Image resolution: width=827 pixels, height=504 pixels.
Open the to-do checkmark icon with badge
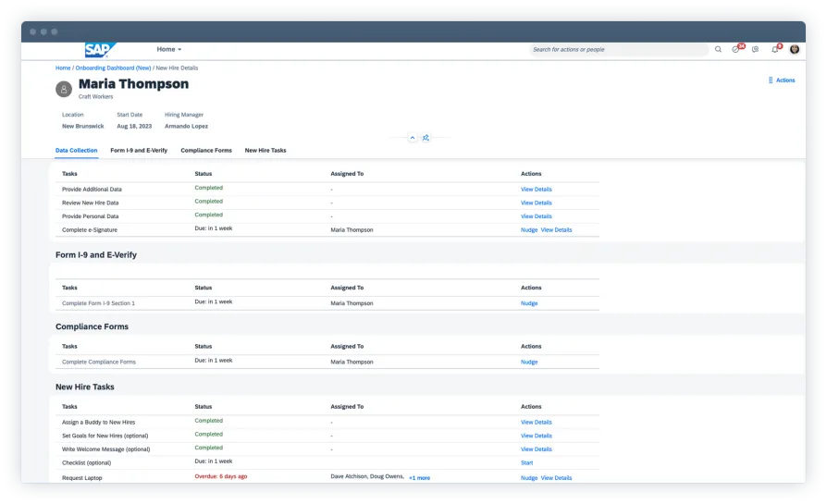736,50
